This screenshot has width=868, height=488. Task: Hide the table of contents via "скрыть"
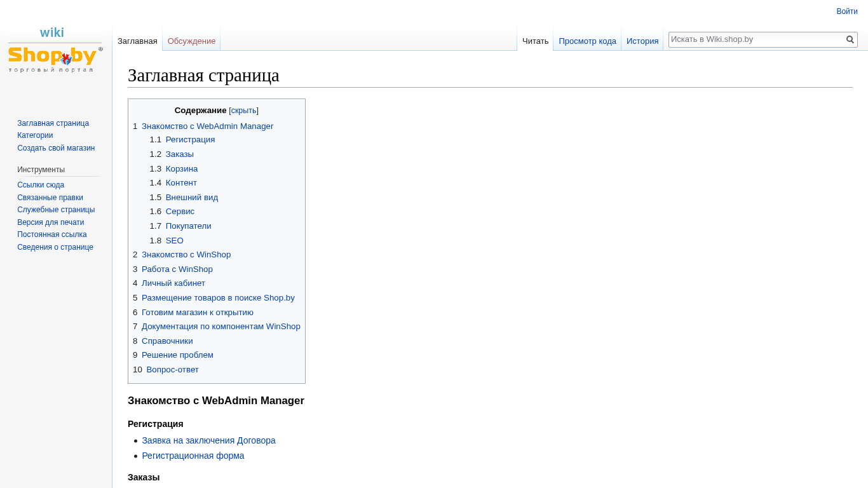click(243, 111)
